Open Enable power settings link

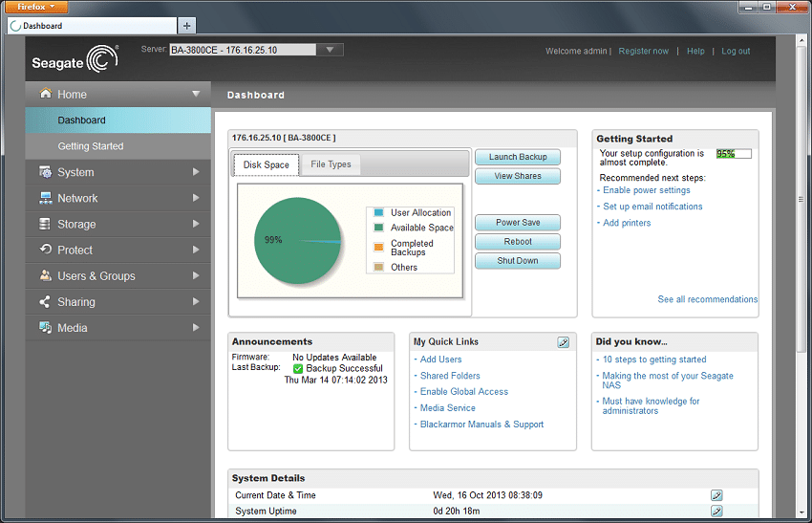(x=647, y=190)
